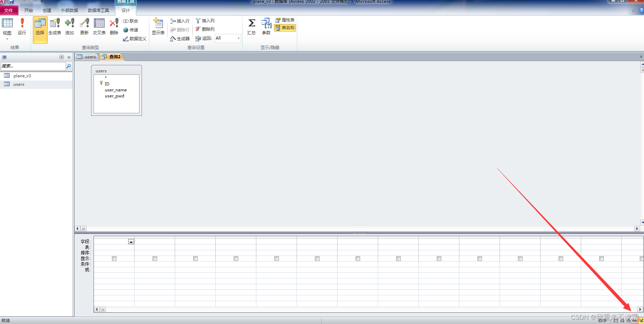
Task: Check 显示 box in fourth grid column
Action: tap(236, 259)
